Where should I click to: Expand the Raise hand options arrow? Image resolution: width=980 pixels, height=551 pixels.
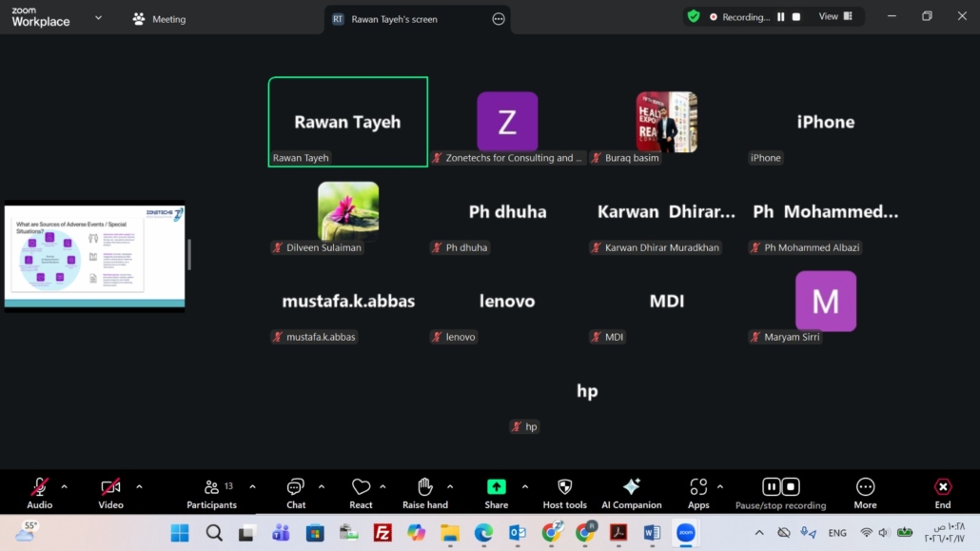coord(450,486)
